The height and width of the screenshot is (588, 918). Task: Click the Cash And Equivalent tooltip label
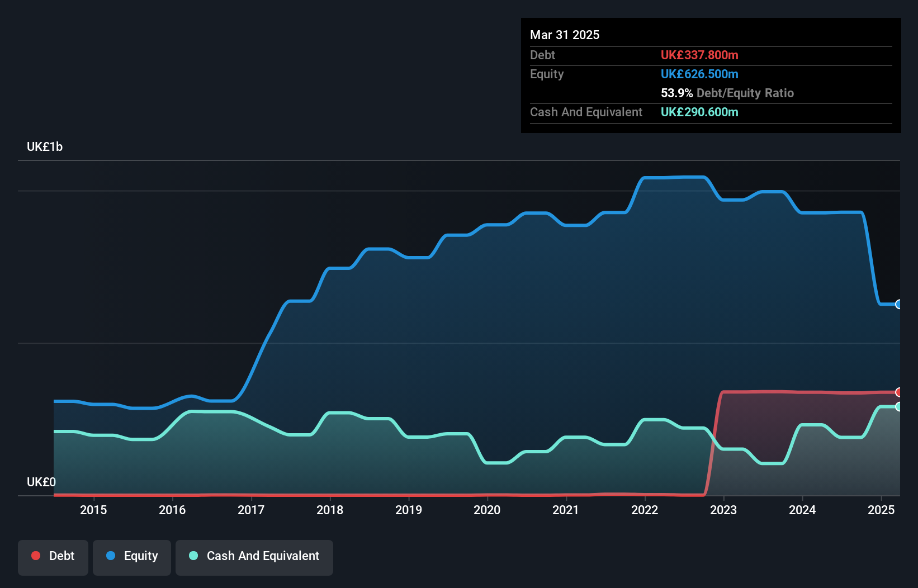pos(586,112)
